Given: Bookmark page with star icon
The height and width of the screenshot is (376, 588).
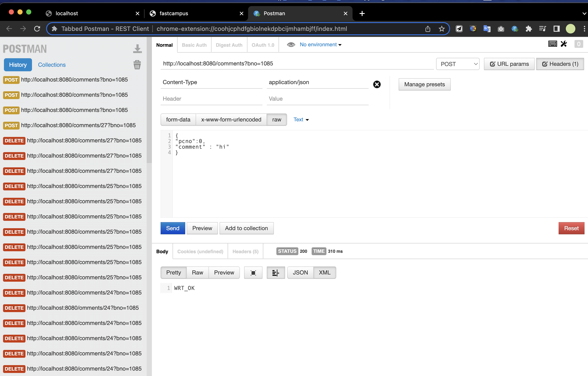Looking at the screenshot, I should pyautogui.click(x=442, y=29).
